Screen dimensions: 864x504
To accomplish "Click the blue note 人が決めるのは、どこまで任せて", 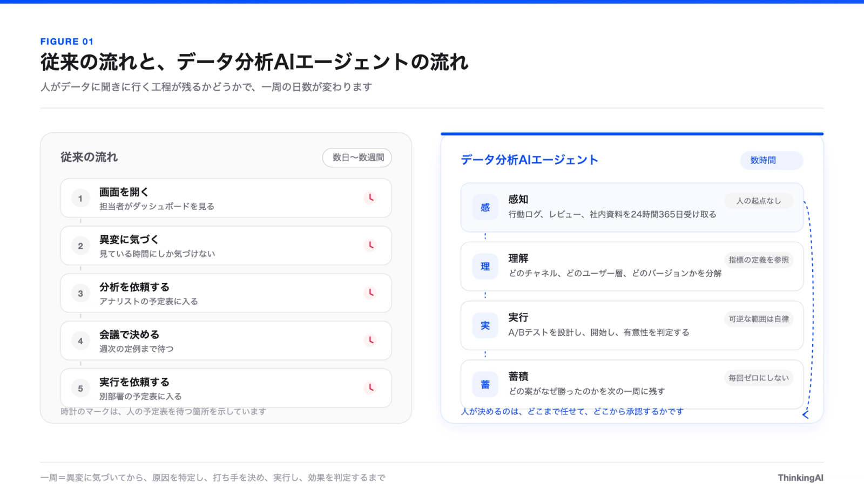I will point(572,412).
